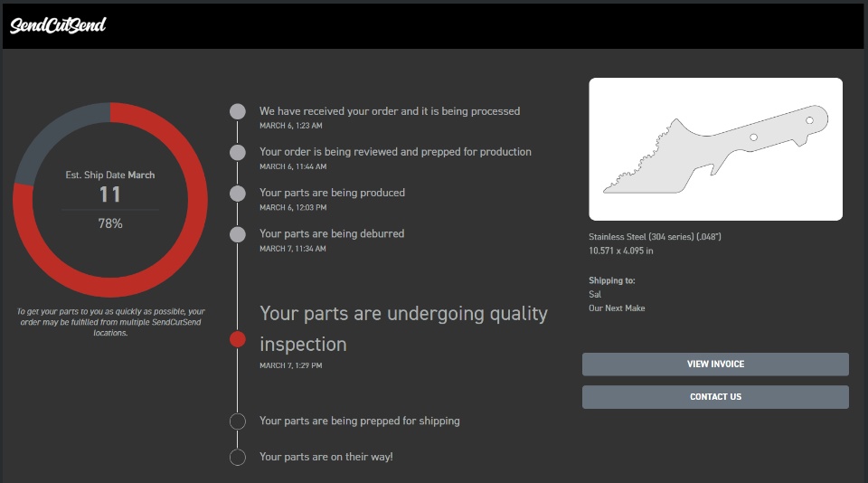Select the parts being produced timeline dot
This screenshot has width=868, height=483.
(x=238, y=193)
